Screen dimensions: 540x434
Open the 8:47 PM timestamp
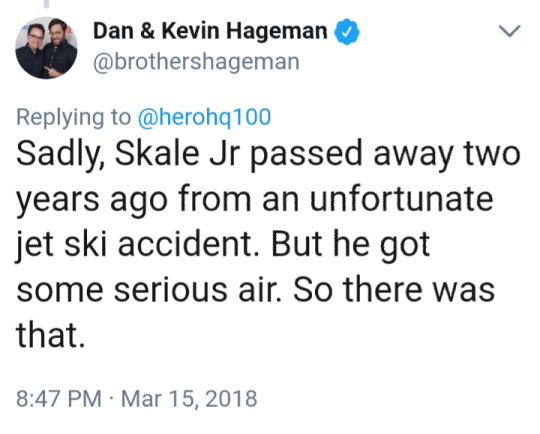[x=59, y=399]
